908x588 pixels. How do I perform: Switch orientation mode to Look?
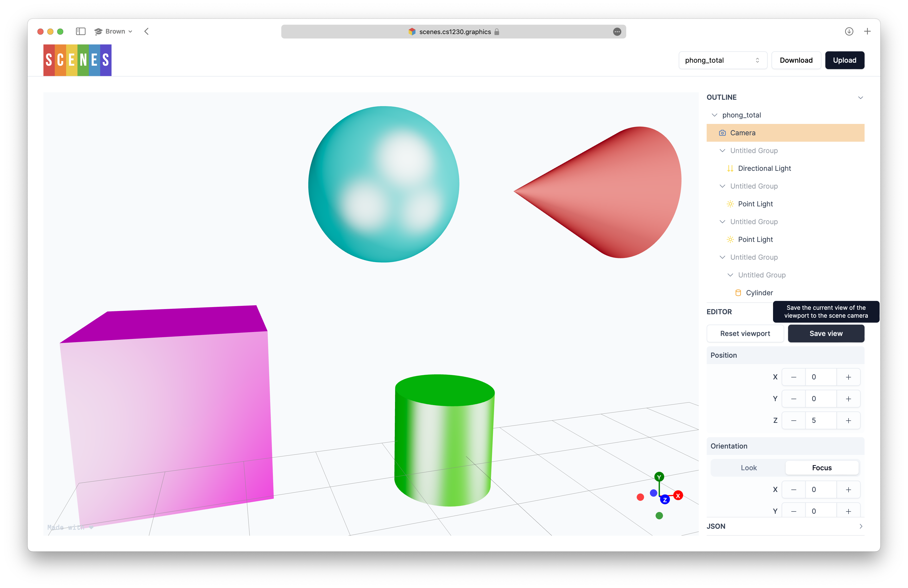(x=749, y=468)
